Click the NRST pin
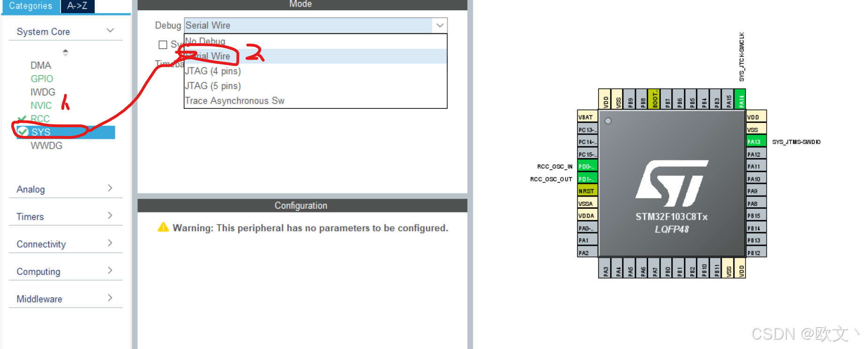 [587, 191]
